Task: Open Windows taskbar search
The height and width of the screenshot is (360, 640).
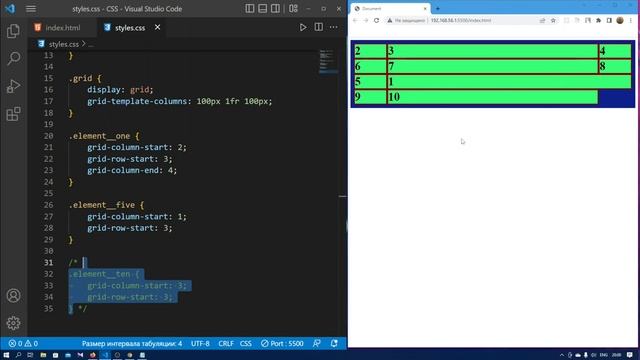Action: (18, 355)
